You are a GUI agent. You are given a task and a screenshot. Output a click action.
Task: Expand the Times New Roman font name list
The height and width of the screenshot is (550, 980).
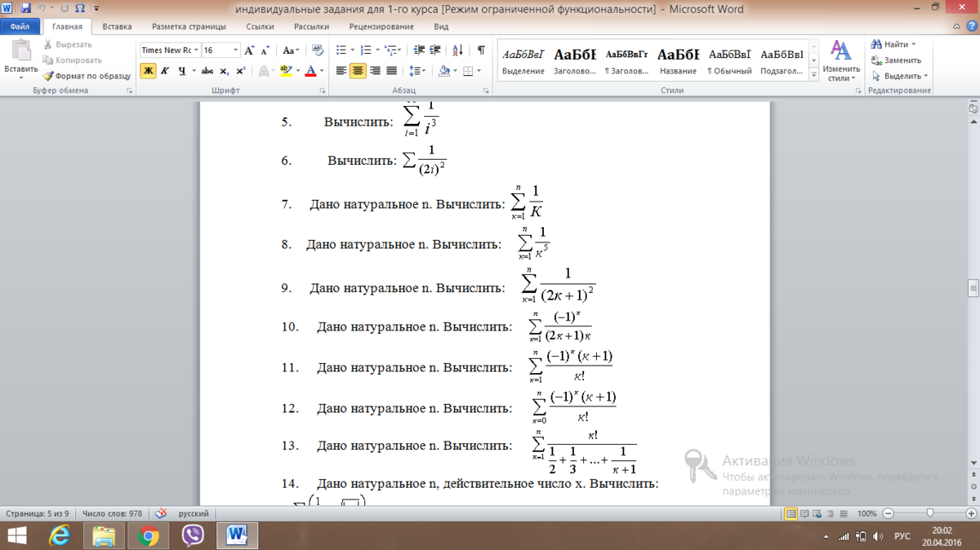coord(196,51)
